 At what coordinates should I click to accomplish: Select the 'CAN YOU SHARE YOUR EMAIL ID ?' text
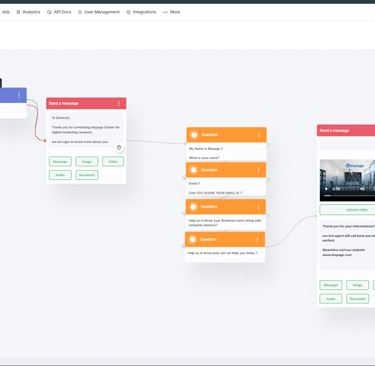point(215,193)
